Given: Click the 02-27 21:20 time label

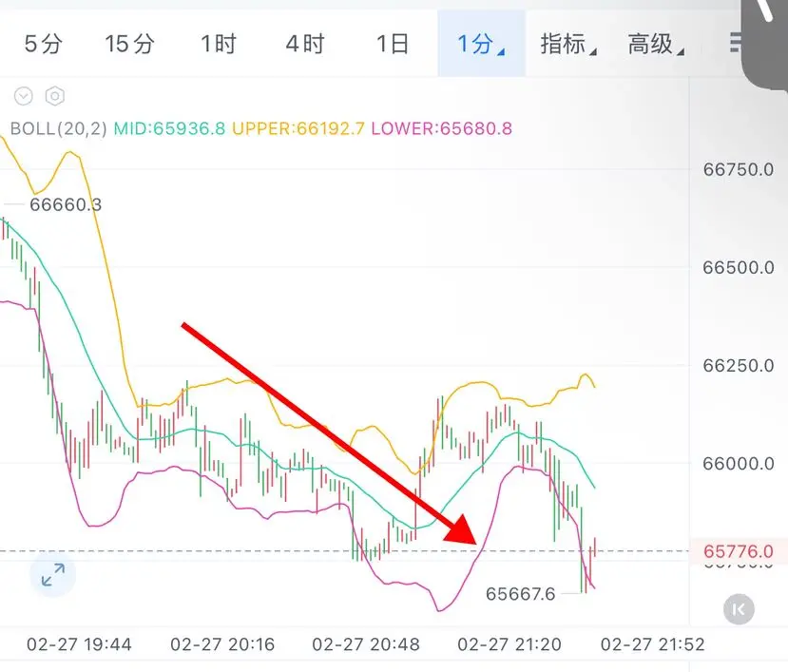Looking at the screenshot, I should [x=509, y=644].
